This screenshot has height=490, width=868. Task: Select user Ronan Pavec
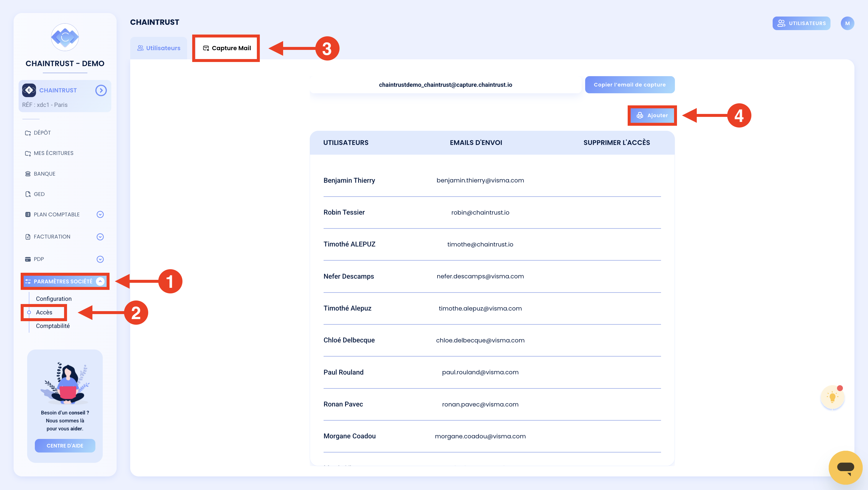(x=343, y=404)
